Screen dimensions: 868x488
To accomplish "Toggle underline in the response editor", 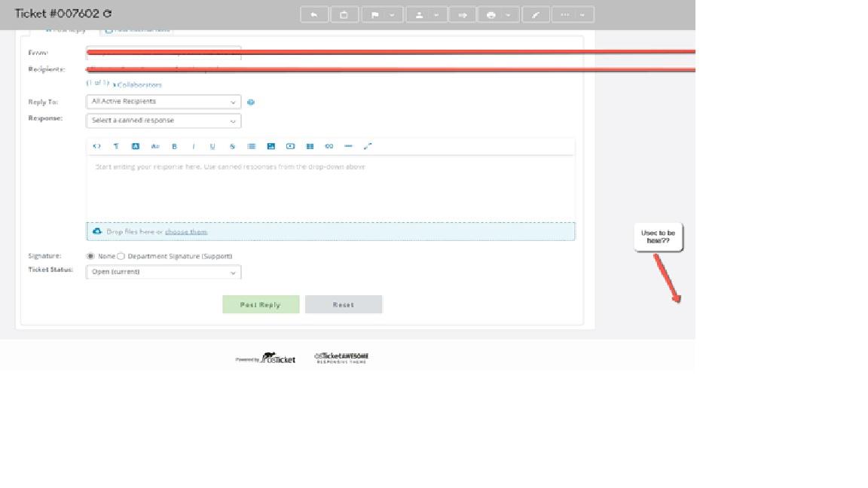I will click(x=212, y=146).
